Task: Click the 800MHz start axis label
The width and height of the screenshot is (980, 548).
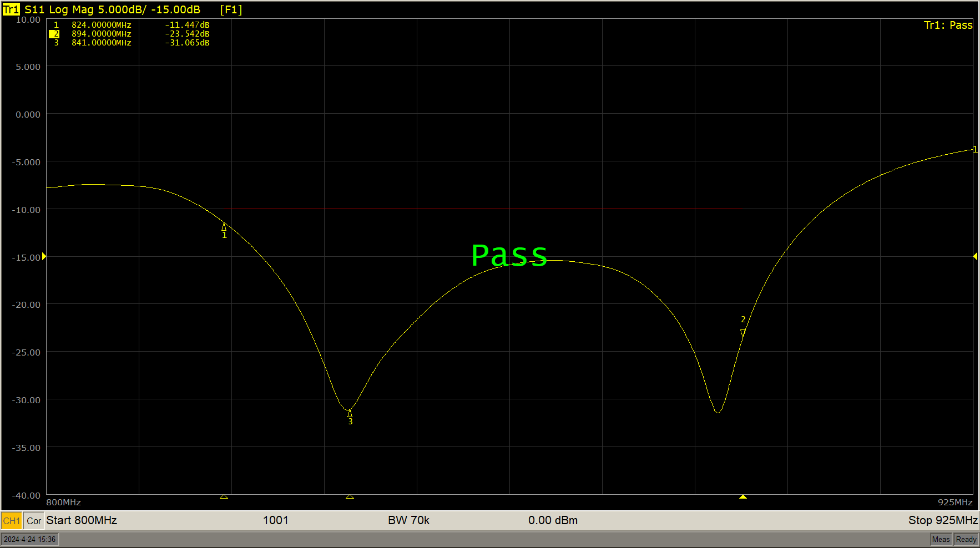Action: pos(64,503)
